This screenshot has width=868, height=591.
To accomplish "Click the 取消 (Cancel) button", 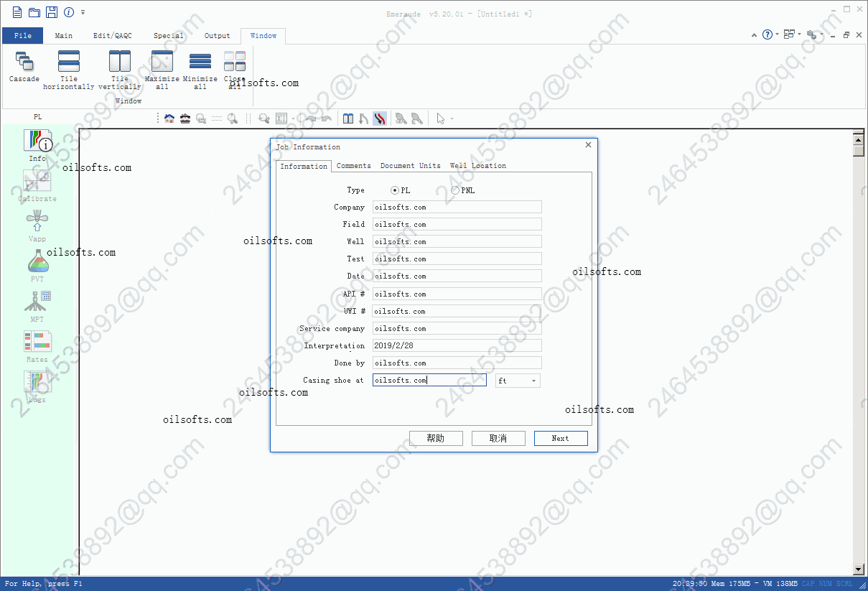I will 498,438.
